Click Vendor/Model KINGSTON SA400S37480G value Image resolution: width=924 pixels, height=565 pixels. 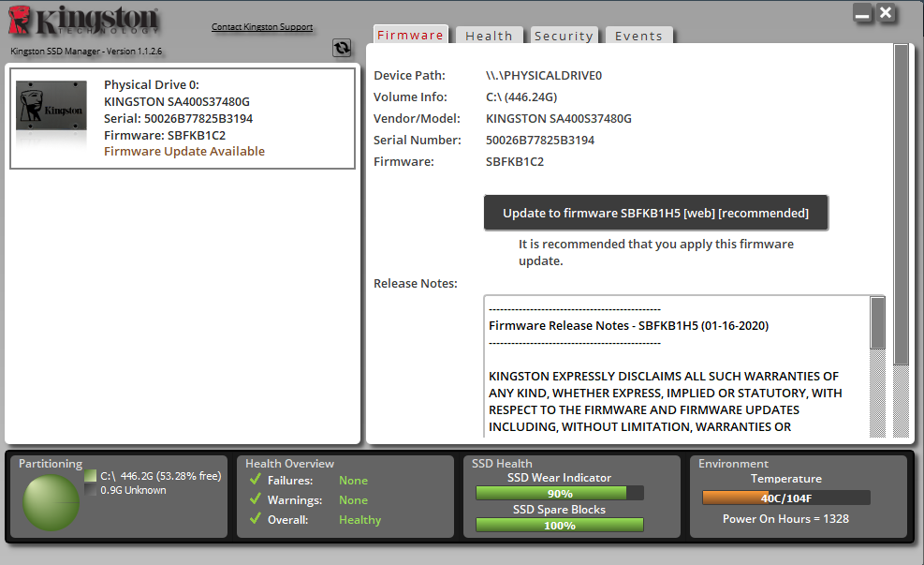pos(559,119)
